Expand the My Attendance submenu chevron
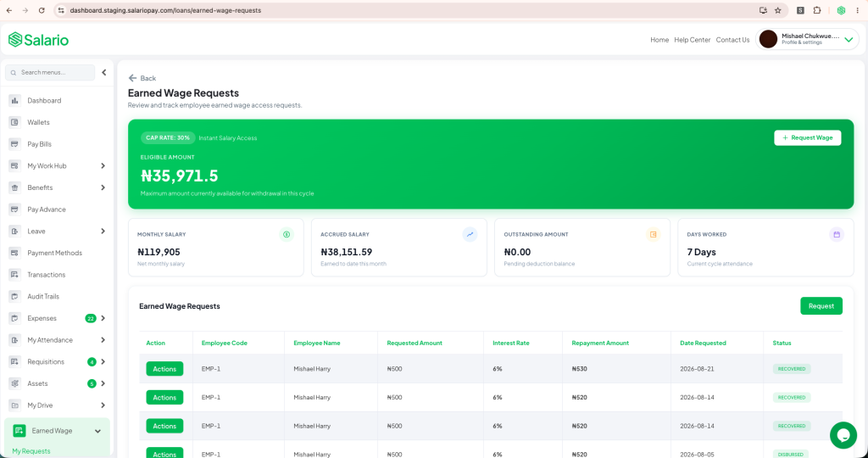This screenshot has width=868, height=458. click(x=103, y=340)
